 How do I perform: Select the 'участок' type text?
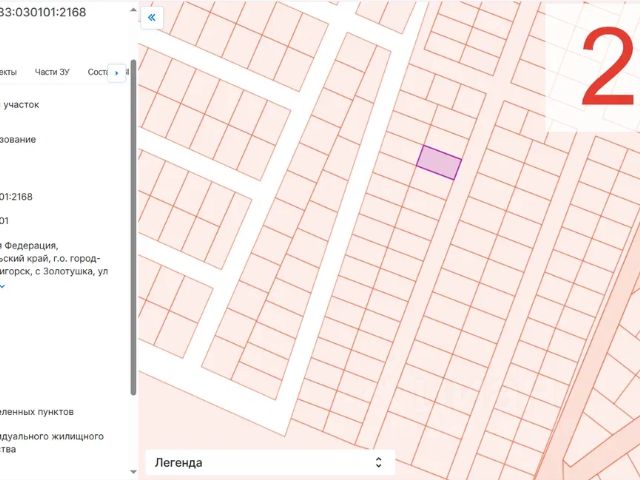(x=21, y=105)
